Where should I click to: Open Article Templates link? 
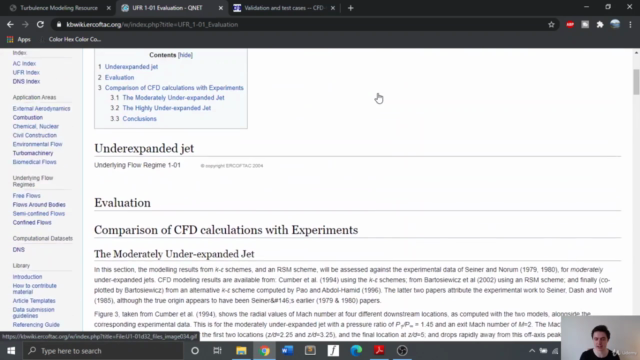(34, 301)
